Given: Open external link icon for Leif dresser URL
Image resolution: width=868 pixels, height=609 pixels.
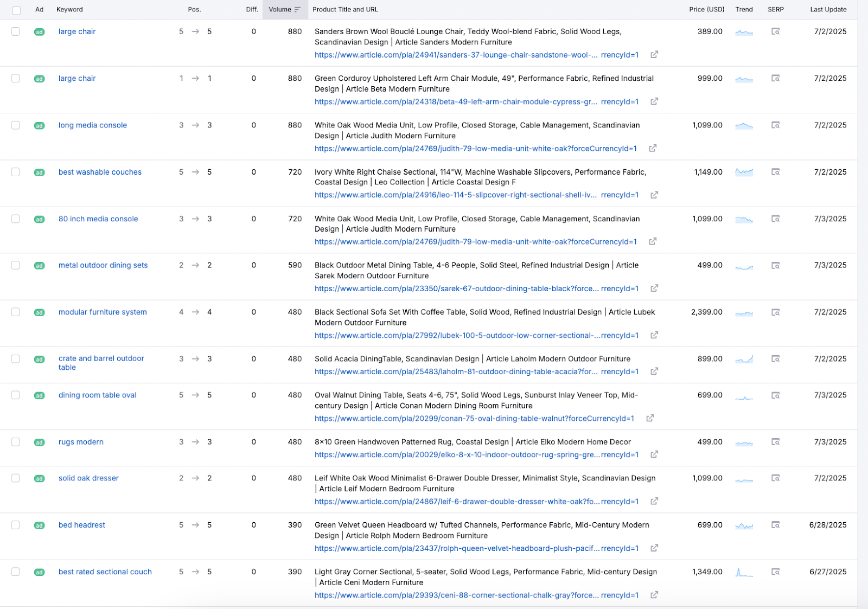Looking at the screenshot, I should (x=654, y=501).
